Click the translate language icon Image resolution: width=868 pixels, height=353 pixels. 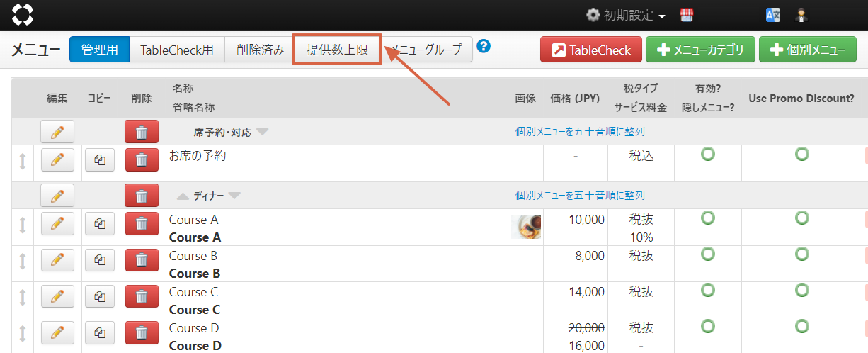(x=773, y=15)
